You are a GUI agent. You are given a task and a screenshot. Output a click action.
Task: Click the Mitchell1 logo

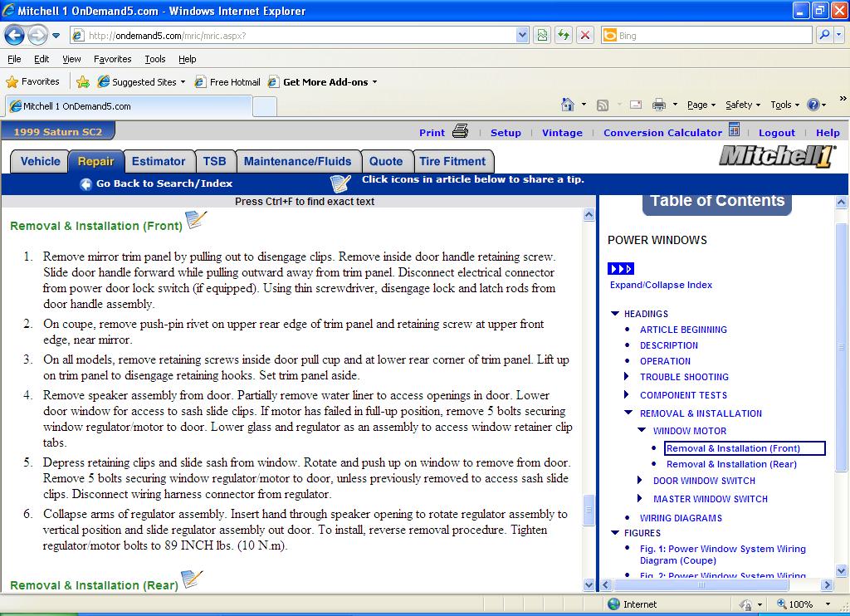click(777, 156)
